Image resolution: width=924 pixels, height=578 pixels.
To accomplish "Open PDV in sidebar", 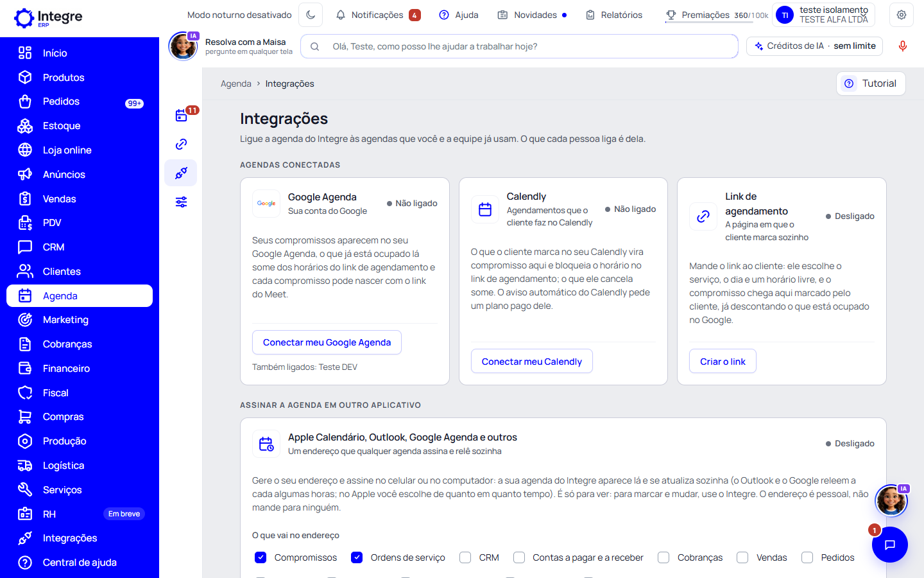I will [x=80, y=223].
